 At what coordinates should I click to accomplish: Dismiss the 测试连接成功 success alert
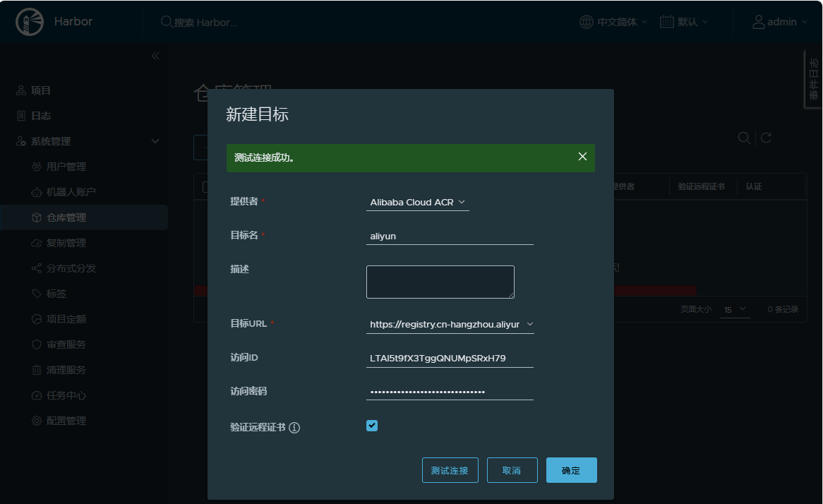pos(582,157)
